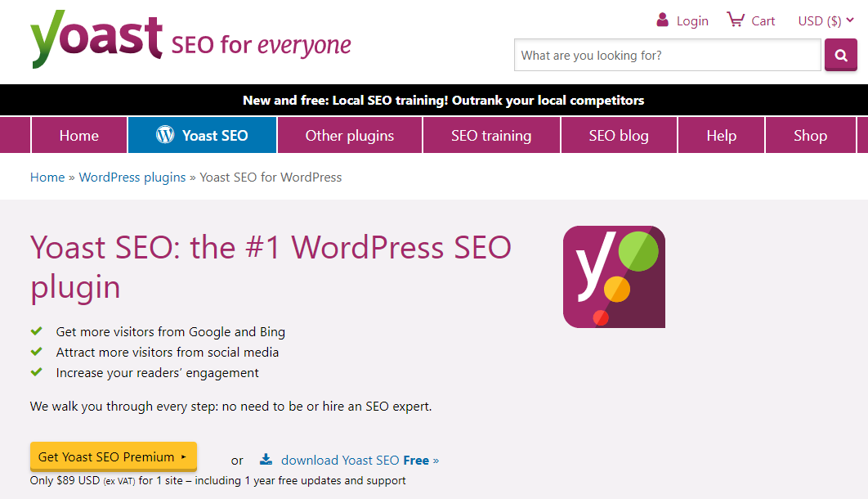Image resolution: width=868 pixels, height=499 pixels.
Task: Open the SEO blog menu
Action: coord(619,135)
